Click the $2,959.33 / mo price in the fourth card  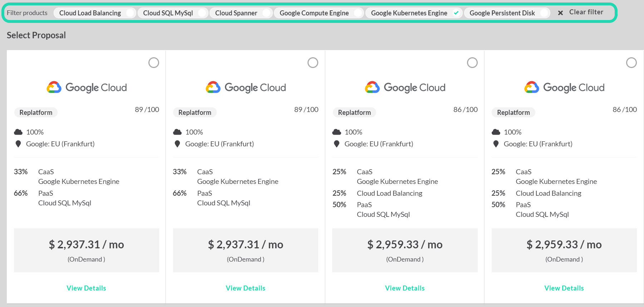(x=564, y=244)
